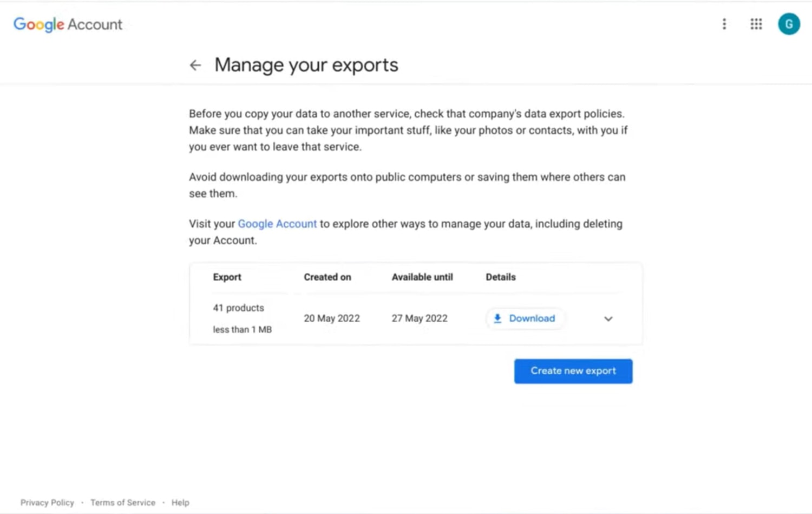Open Terms of Service

(x=123, y=502)
